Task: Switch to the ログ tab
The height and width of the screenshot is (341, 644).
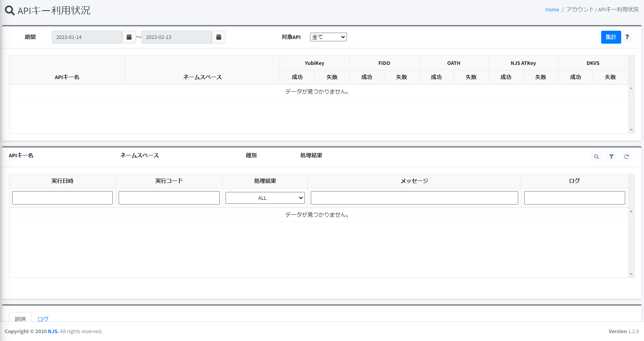Action: pyautogui.click(x=43, y=319)
